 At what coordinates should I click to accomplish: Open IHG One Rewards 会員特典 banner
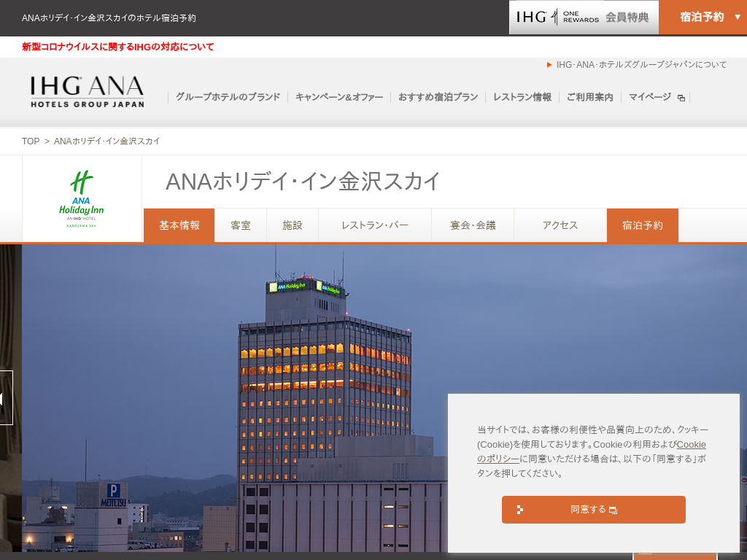(584, 17)
